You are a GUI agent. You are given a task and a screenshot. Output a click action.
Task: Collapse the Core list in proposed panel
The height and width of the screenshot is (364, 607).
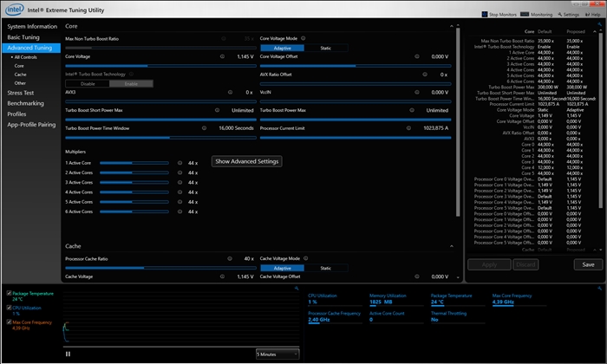[x=595, y=31]
